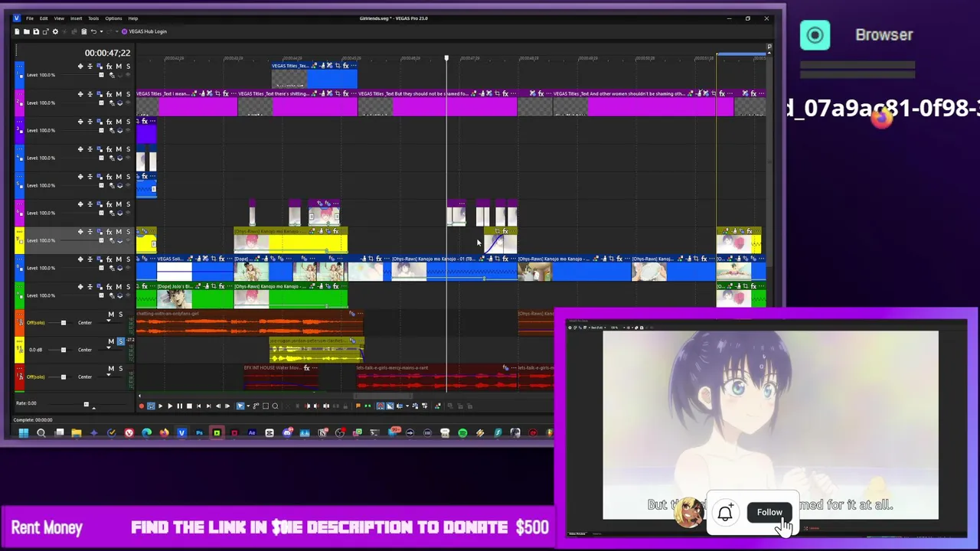This screenshot has width=980, height=551.
Task: Open track FX on video track 1
Action: pos(109,67)
